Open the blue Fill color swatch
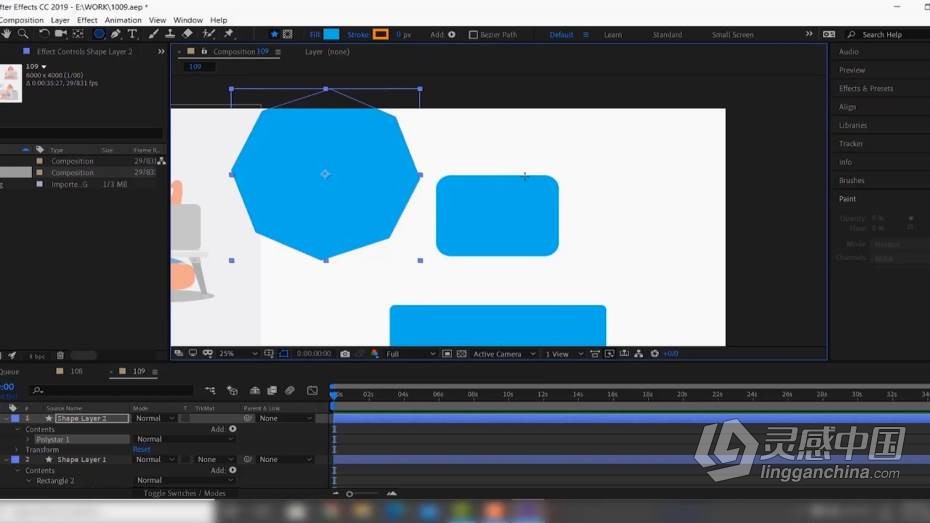 (332, 34)
